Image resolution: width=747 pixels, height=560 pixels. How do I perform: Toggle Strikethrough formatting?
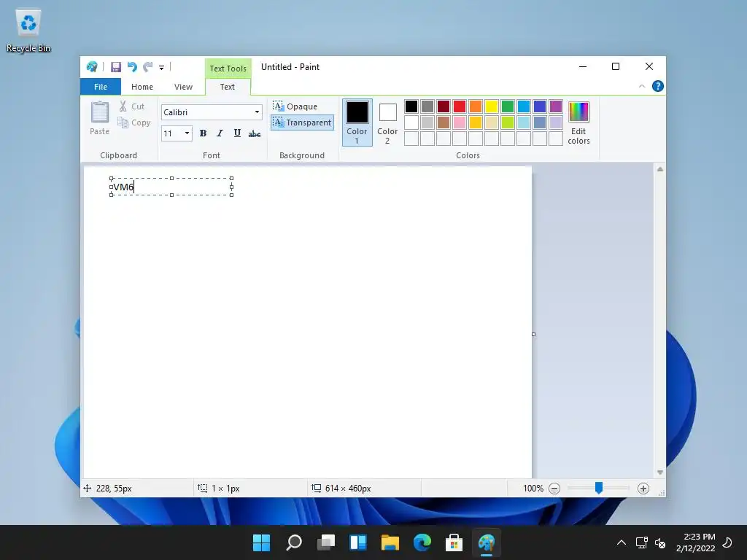(255, 134)
